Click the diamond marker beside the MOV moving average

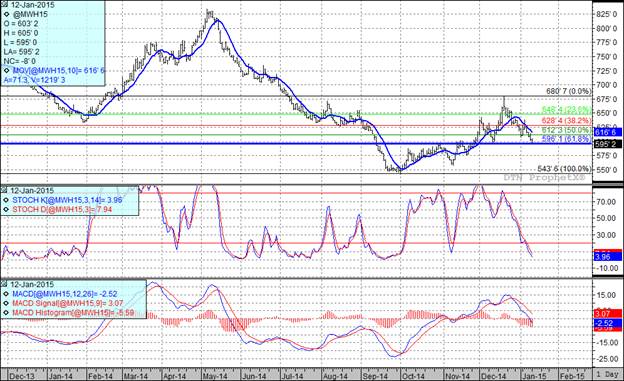click(7, 70)
